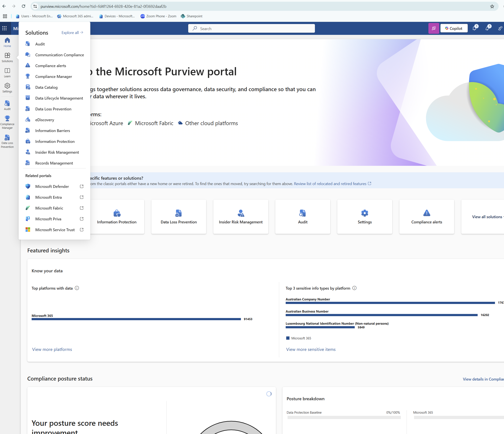This screenshot has width=504, height=434.
Task: Bookmark the page with the star icon
Action: 492,6
